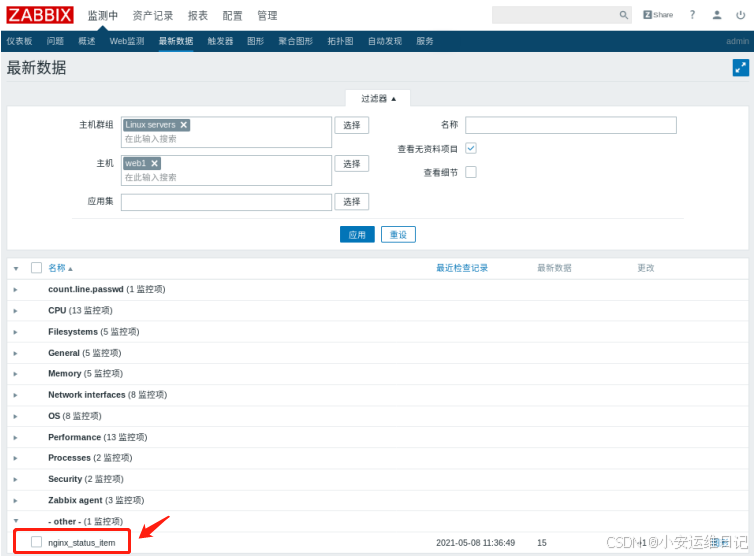
Task: Click the timestamp 2021-05-08 11:36:49
Action: (x=475, y=543)
